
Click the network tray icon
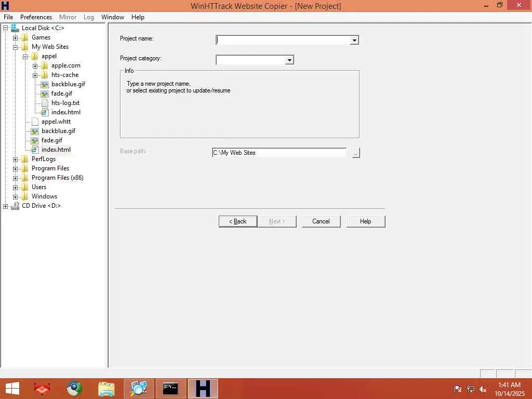(471, 389)
